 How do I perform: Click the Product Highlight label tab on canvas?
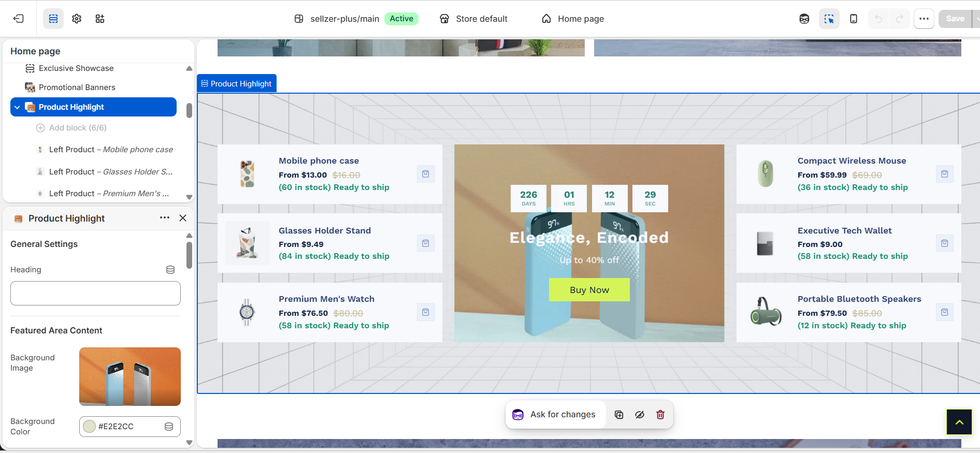pyautogui.click(x=237, y=83)
